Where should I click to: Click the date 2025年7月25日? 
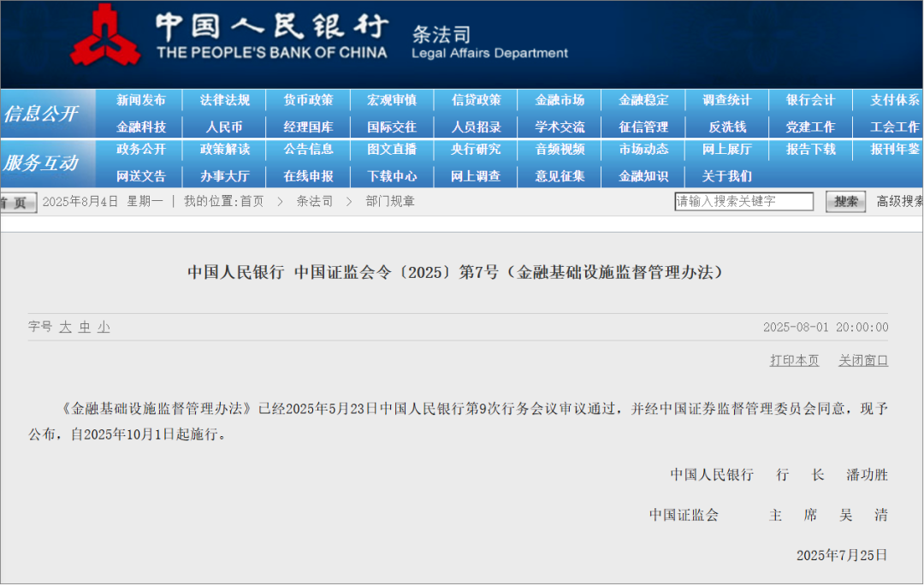[x=842, y=556]
